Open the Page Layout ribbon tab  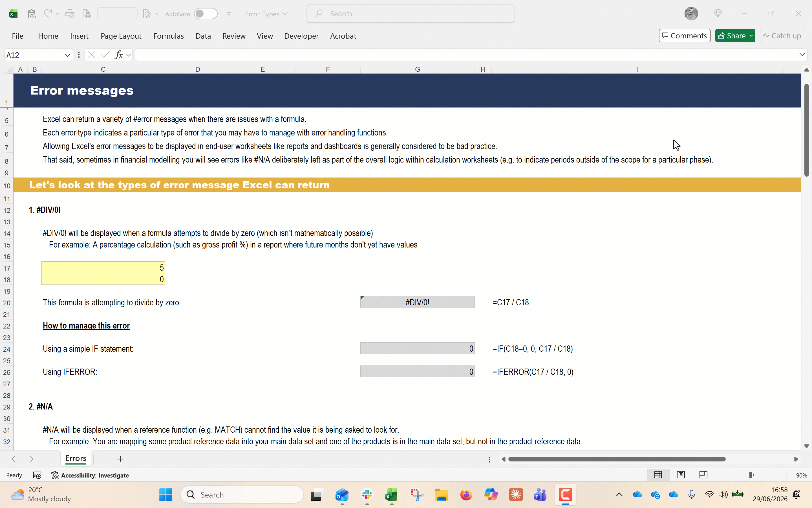(x=121, y=36)
